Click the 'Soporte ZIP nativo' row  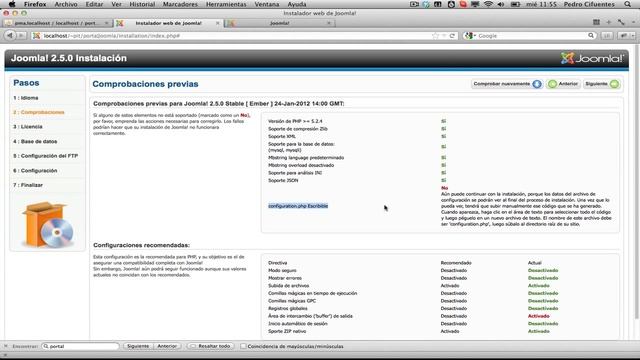pyautogui.click(x=287, y=331)
